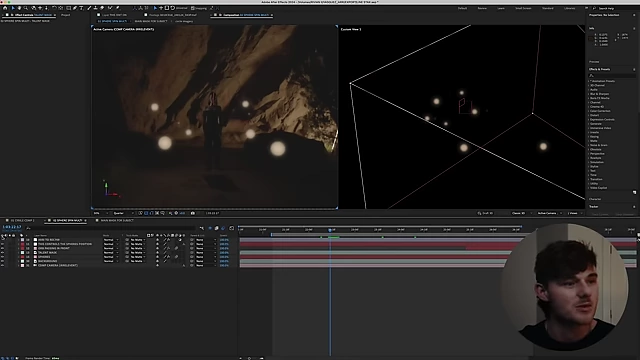Open MAIN MASK FOR SUBJECT timeline tab

point(117,220)
